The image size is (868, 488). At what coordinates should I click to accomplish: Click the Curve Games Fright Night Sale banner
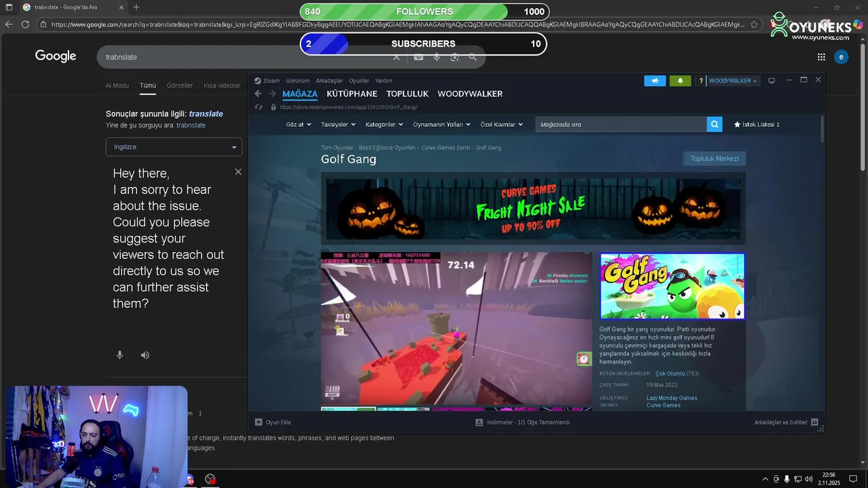pos(533,209)
